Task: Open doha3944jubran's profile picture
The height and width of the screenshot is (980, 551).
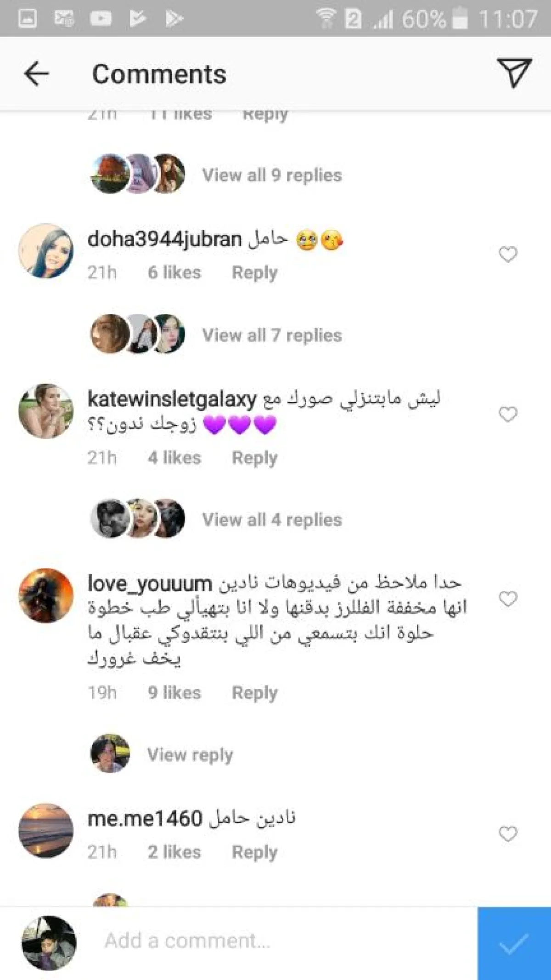Action: pyautogui.click(x=46, y=251)
